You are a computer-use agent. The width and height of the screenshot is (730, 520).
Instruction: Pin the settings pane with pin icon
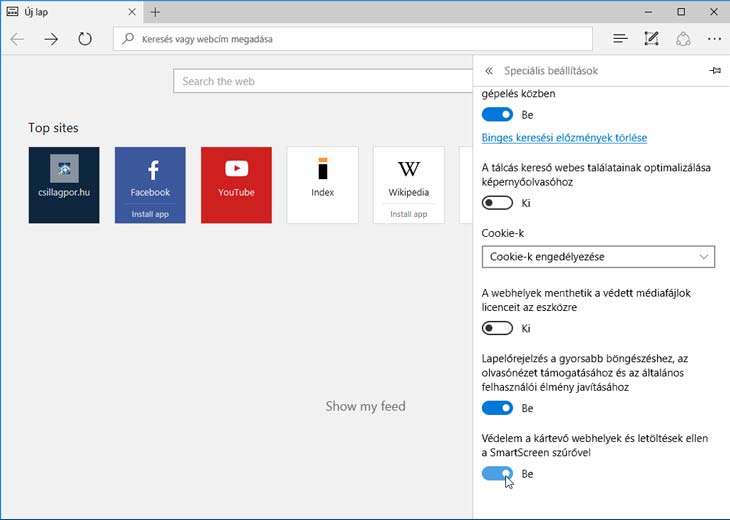[x=714, y=71]
